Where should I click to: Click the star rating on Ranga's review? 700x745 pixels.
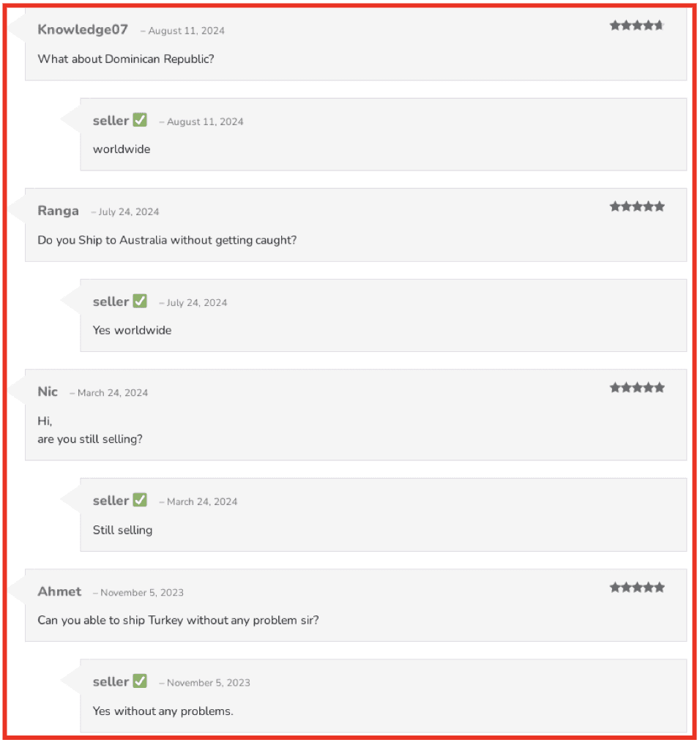tap(637, 206)
